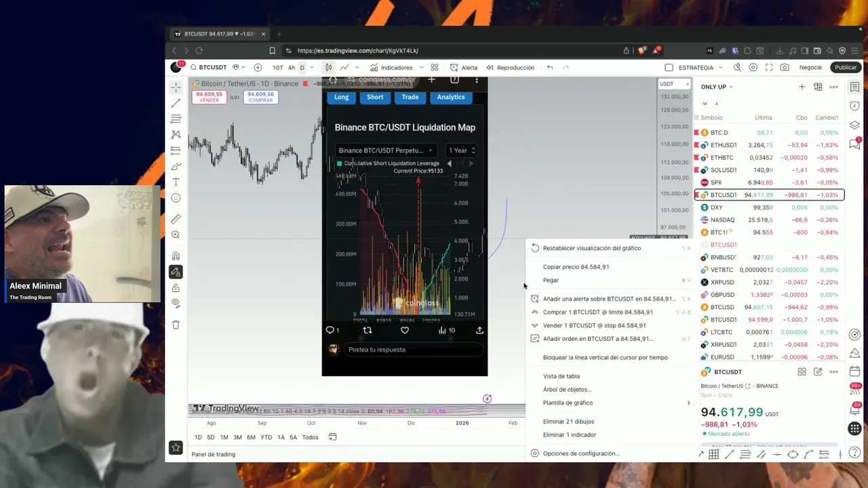Start Reproducción bar replay
The height and width of the screenshot is (488, 868).
click(509, 67)
